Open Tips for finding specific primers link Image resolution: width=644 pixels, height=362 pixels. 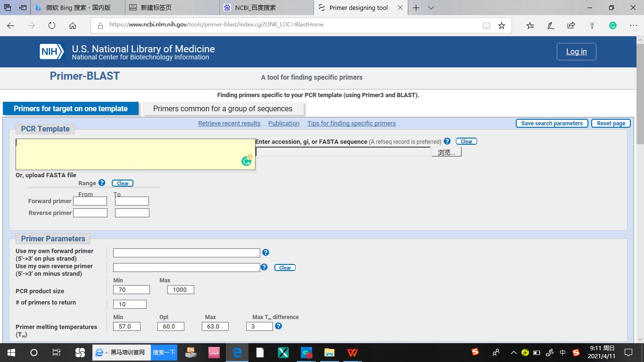point(352,123)
